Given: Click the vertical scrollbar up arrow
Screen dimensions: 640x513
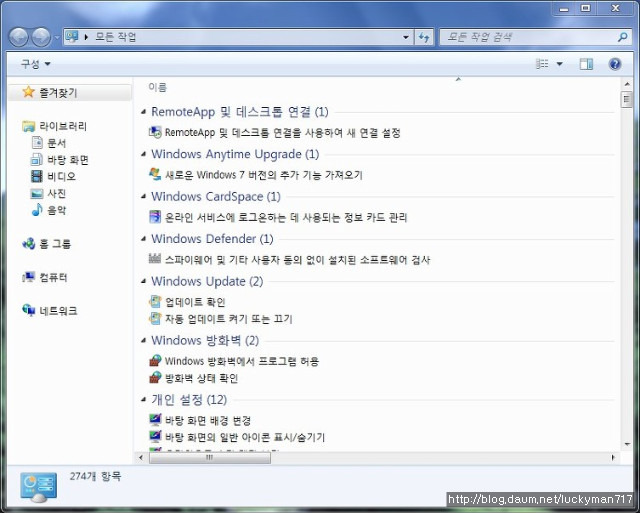Looking at the screenshot, I should click(x=627, y=84).
